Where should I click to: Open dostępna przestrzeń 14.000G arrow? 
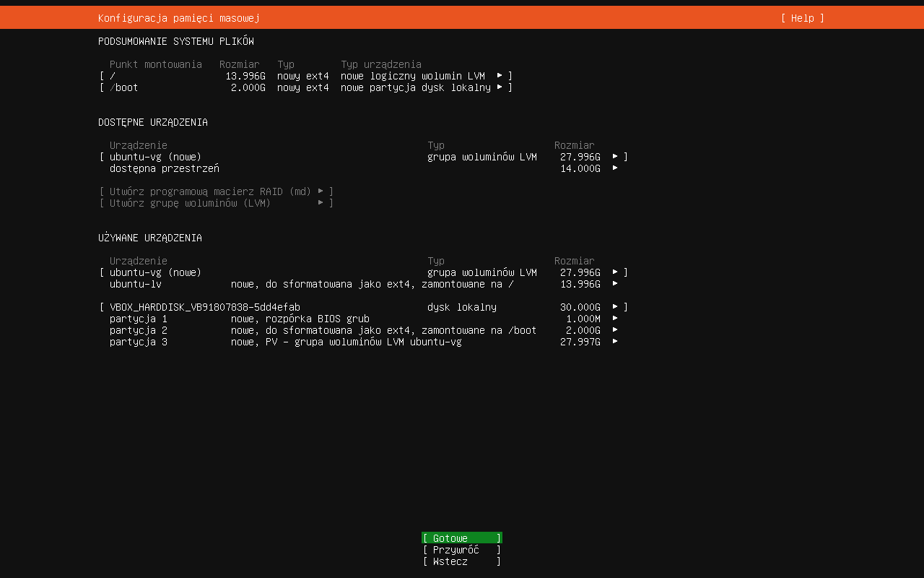[615, 168]
